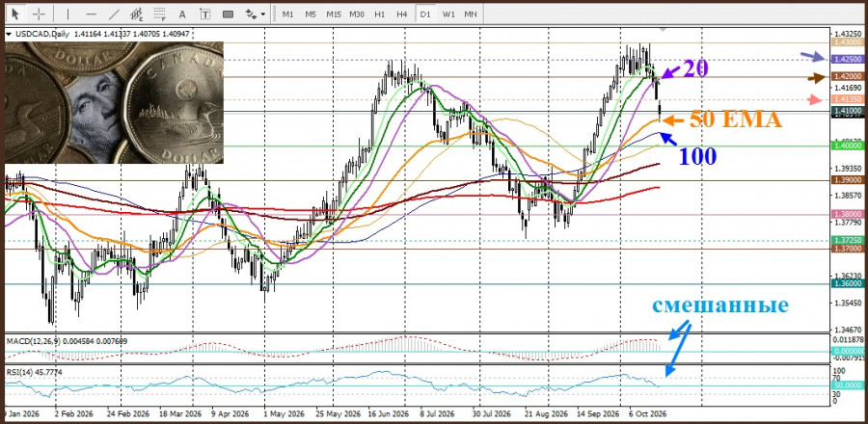
Task: Click the 1.35450 price scale value
Action: coord(847,303)
